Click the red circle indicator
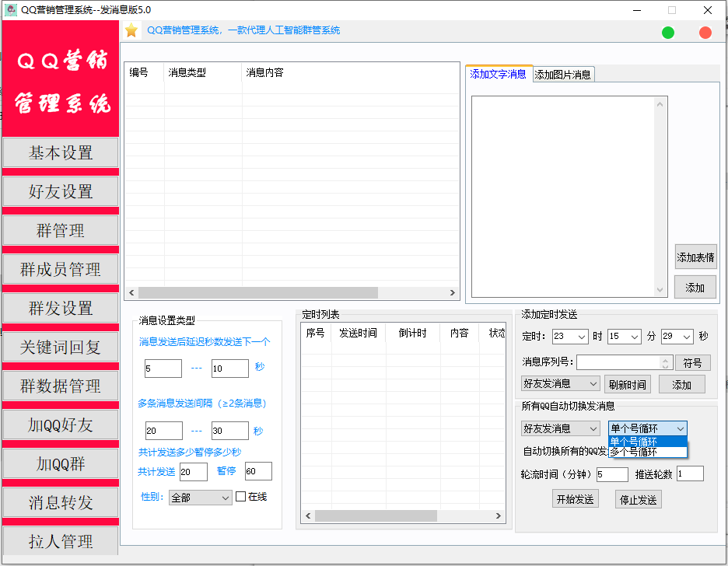 [705, 33]
